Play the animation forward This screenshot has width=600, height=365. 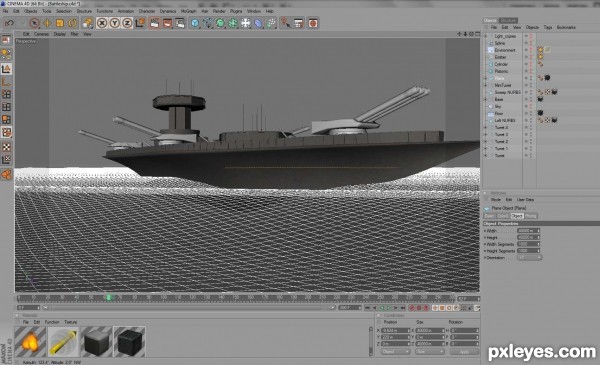click(388, 308)
